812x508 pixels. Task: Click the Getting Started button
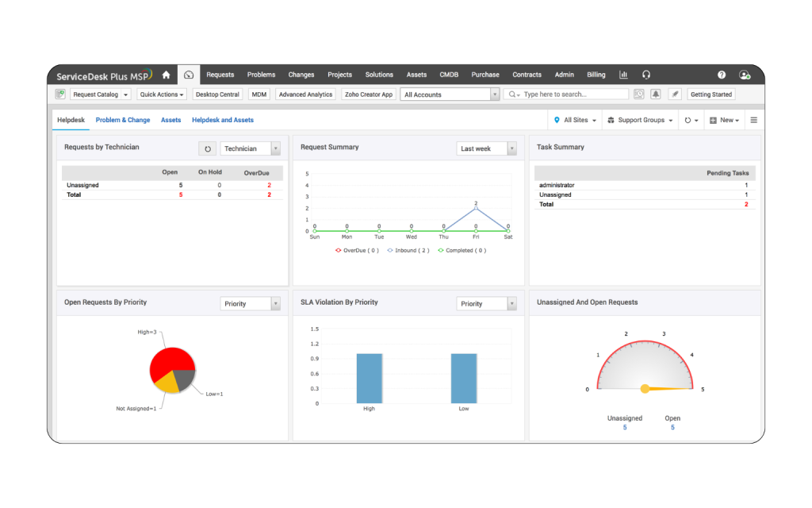[x=711, y=94]
